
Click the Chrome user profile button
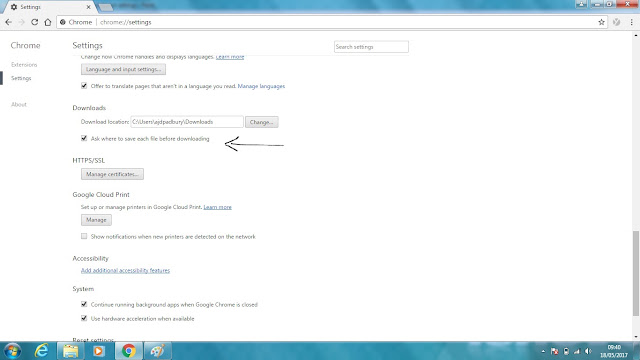[x=581, y=4]
